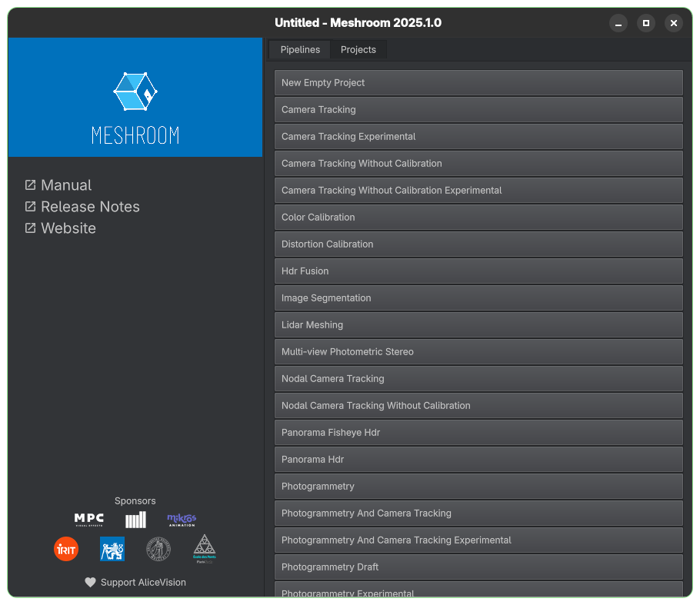Click the Meshroom cube logo
Image resolution: width=700 pixels, height=605 pixels.
click(135, 91)
